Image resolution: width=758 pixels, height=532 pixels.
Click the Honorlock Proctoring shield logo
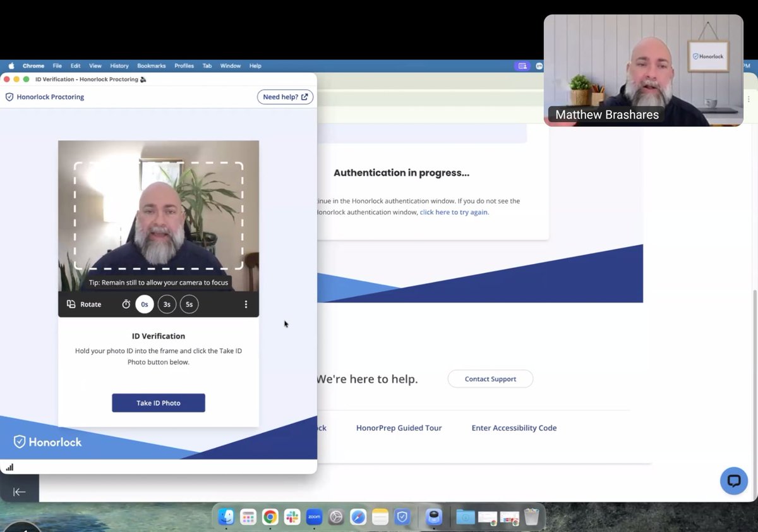pyautogui.click(x=9, y=97)
